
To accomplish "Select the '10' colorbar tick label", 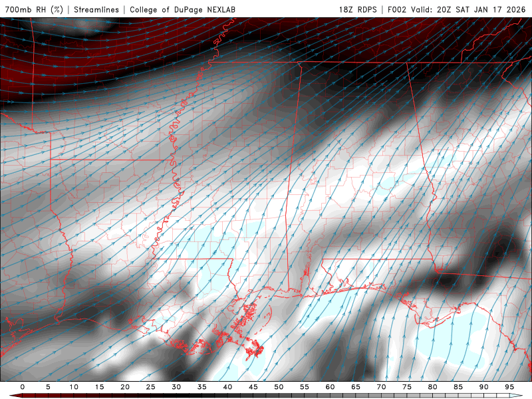I will [74, 387].
